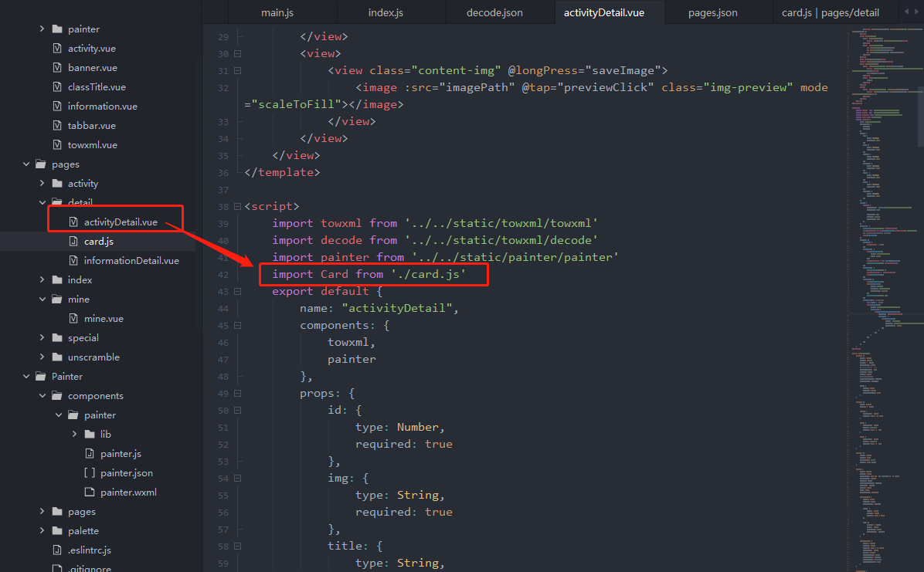Switch to the index.js tab
This screenshot has height=572, width=924.
386,12
